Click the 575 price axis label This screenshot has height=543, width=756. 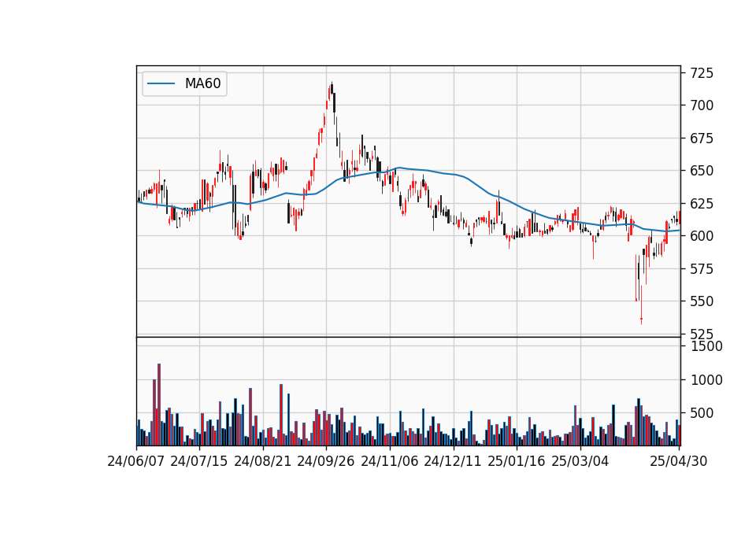click(x=702, y=268)
